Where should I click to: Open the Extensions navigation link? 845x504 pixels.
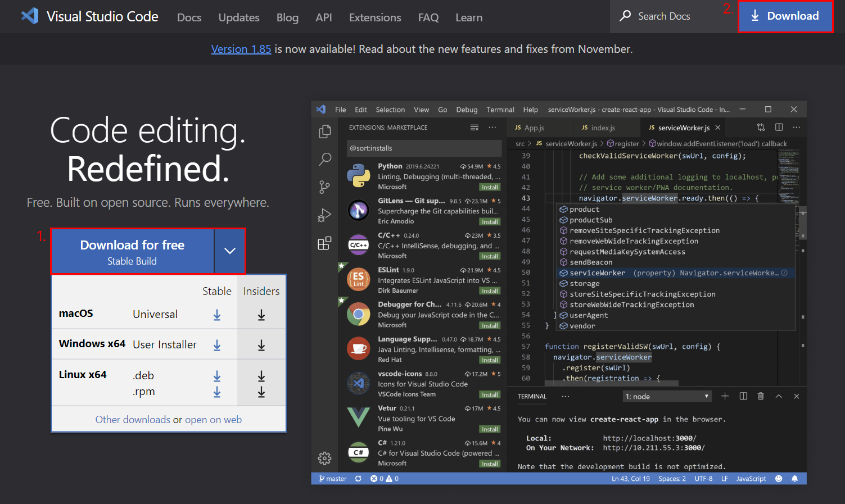(x=375, y=17)
